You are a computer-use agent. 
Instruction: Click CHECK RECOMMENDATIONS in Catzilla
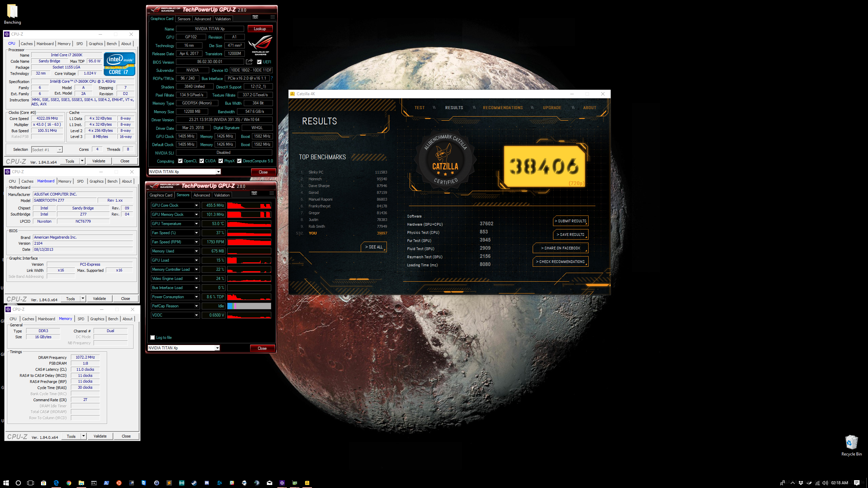pyautogui.click(x=561, y=262)
